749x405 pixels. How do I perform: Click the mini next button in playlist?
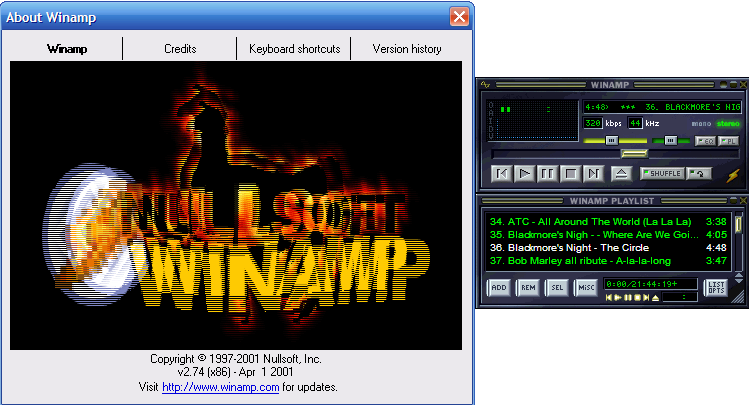(x=646, y=298)
